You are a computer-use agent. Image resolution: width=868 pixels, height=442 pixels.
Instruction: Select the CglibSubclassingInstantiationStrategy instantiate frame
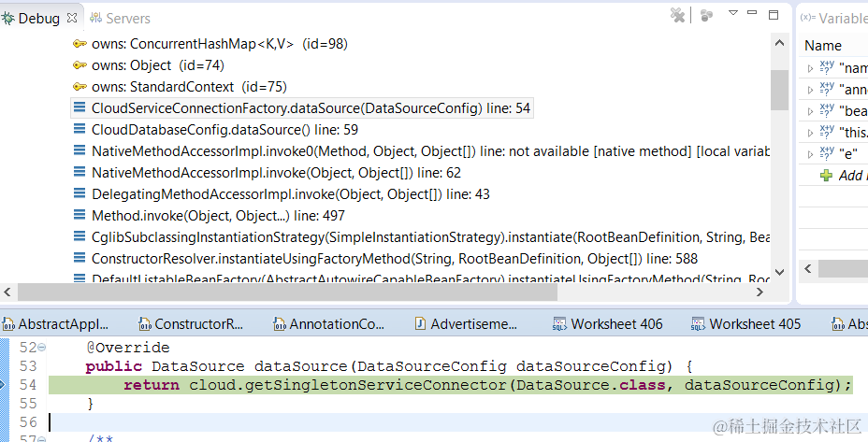(421, 236)
